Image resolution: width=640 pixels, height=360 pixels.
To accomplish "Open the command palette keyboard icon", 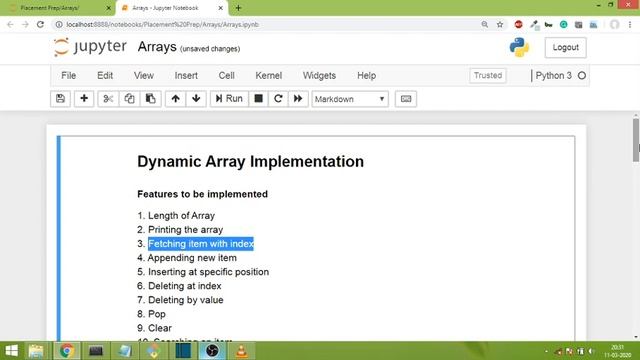I will [406, 99].
